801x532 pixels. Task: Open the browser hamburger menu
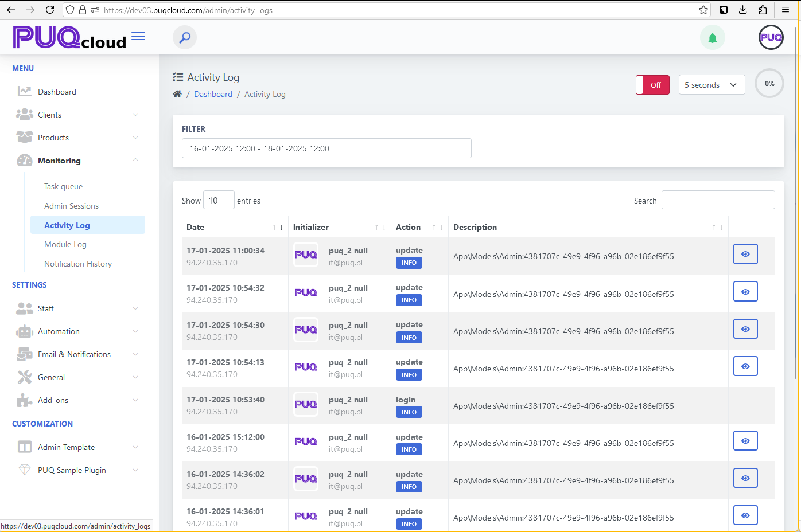786,10
